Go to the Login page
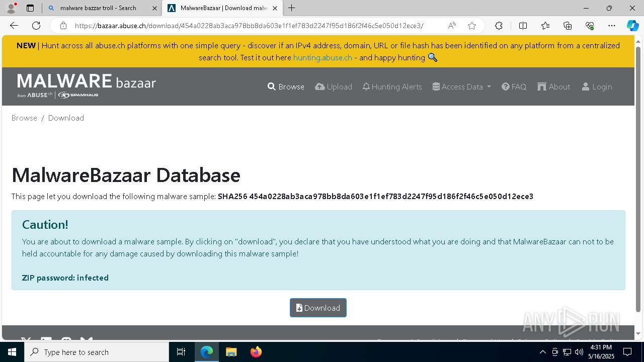Screen dimensions: 644x362 (597, 86)
